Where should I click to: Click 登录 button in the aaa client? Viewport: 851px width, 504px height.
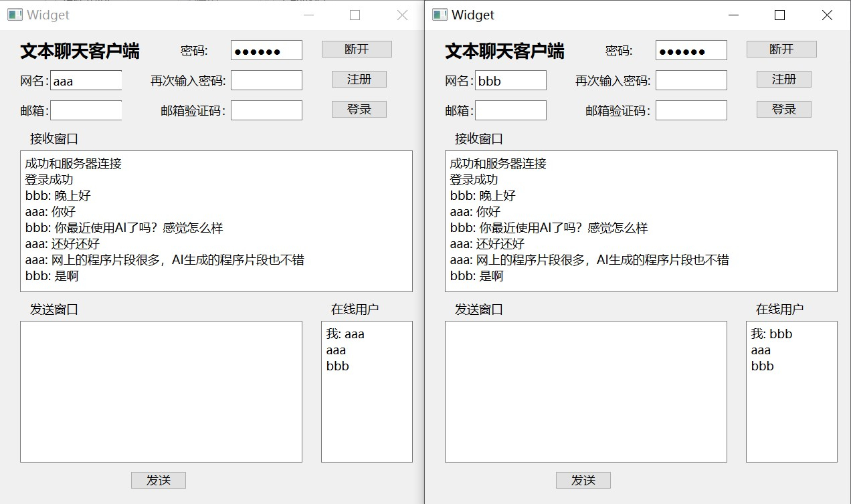click(359, 110)
